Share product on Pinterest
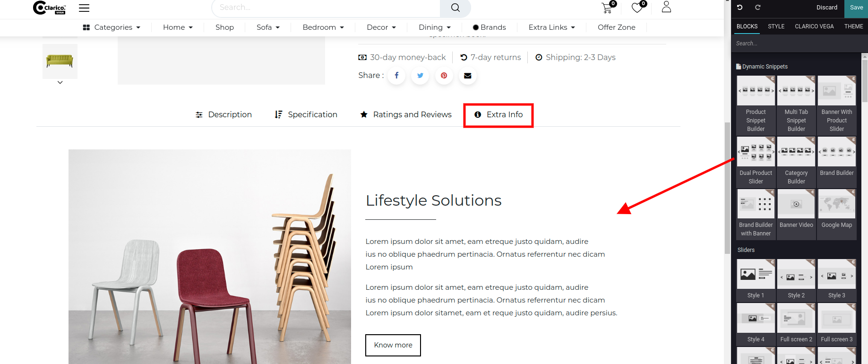The height and width of the screenshot is (364, 868). click(x=444, y=76)
